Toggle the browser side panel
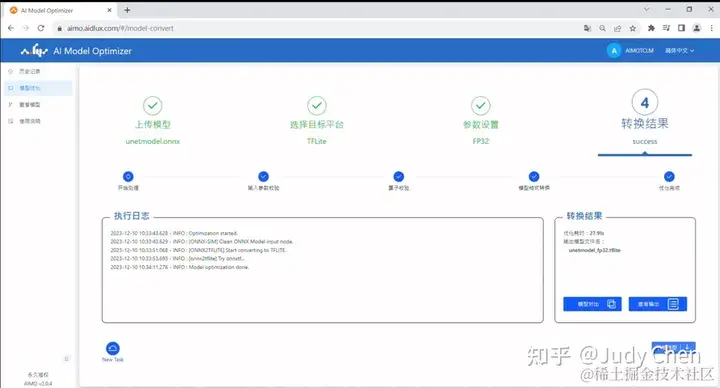Image resolution: width=720 pixels, height=388 pixels. point(681,28)
